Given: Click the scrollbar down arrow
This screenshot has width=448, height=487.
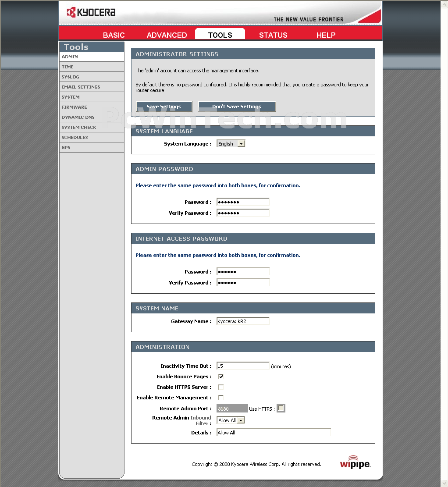Looking at the screenshot, I should [x=444, y=483].
